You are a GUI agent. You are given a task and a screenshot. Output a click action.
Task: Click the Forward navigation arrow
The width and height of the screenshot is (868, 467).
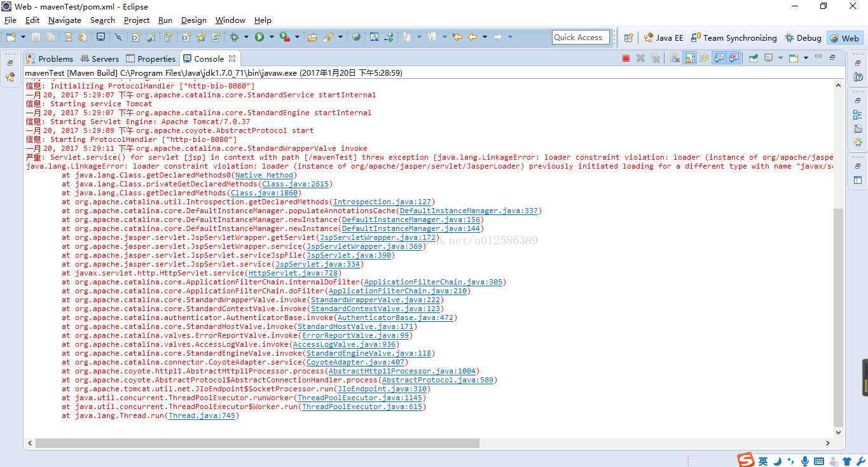(497, 37)
